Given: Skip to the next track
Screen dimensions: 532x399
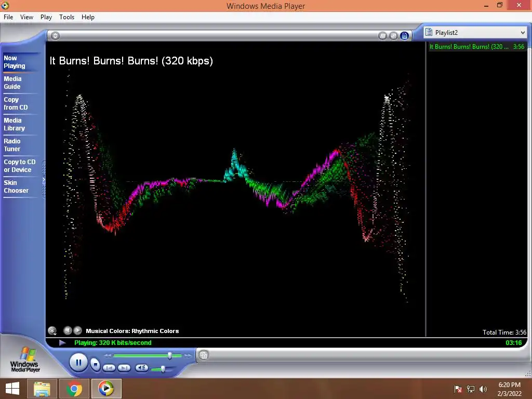Looking at the screenshot, I should 124,368.
